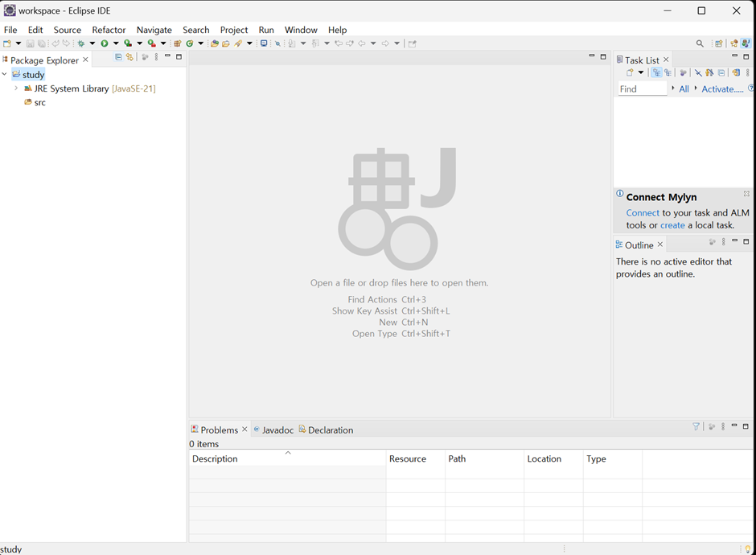Sort by the Description column header

287,458
